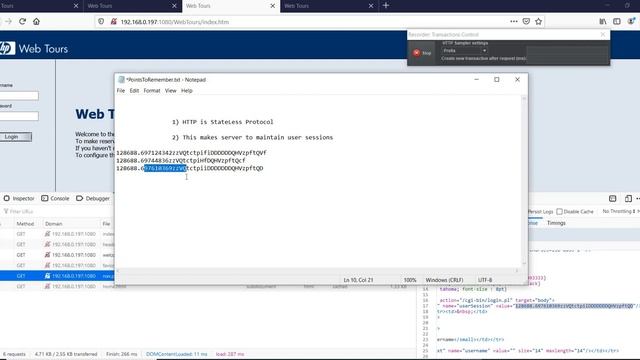This screenshot has height=360, width=640.
Task: Click the Username field on Web Tours page
Action: [19, 96]
